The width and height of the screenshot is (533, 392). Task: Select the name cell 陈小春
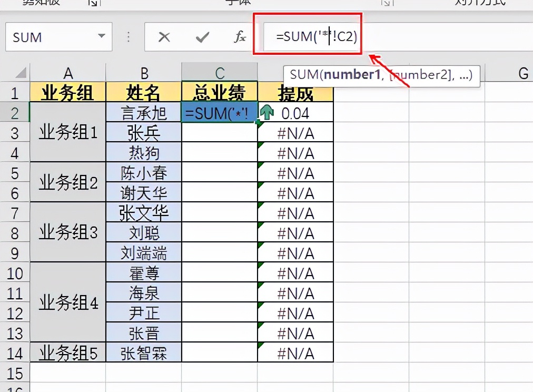(x=144, y=172)
